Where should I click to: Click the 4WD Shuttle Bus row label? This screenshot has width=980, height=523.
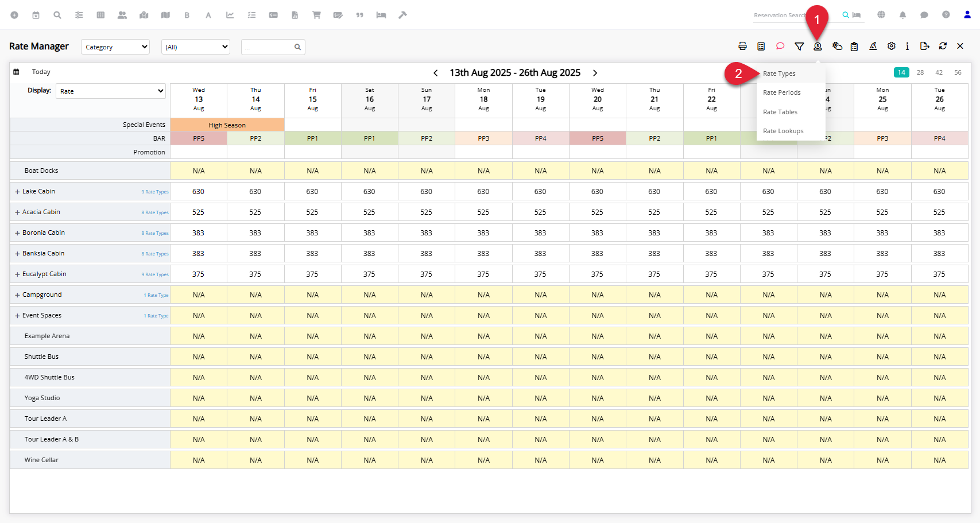(x=49, y=377)
